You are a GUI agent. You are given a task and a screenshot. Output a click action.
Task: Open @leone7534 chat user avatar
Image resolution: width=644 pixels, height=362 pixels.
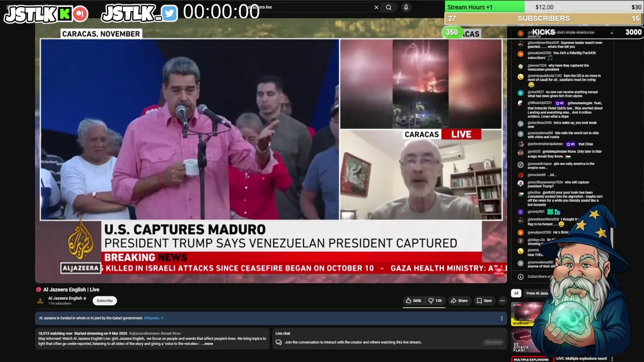[520, 66]
